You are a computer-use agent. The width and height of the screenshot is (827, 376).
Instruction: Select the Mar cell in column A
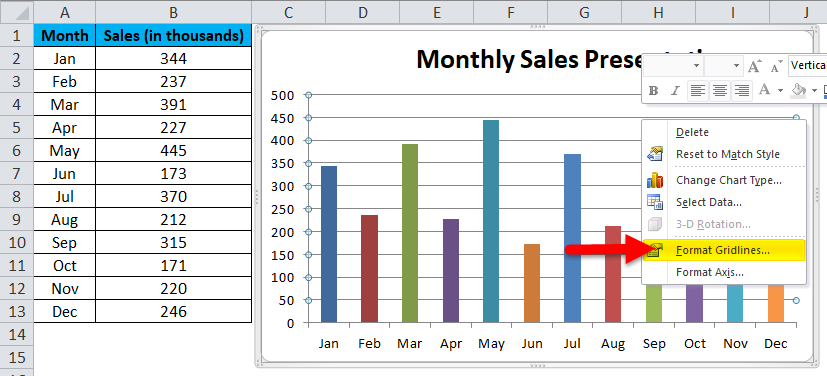coord(64,104)
